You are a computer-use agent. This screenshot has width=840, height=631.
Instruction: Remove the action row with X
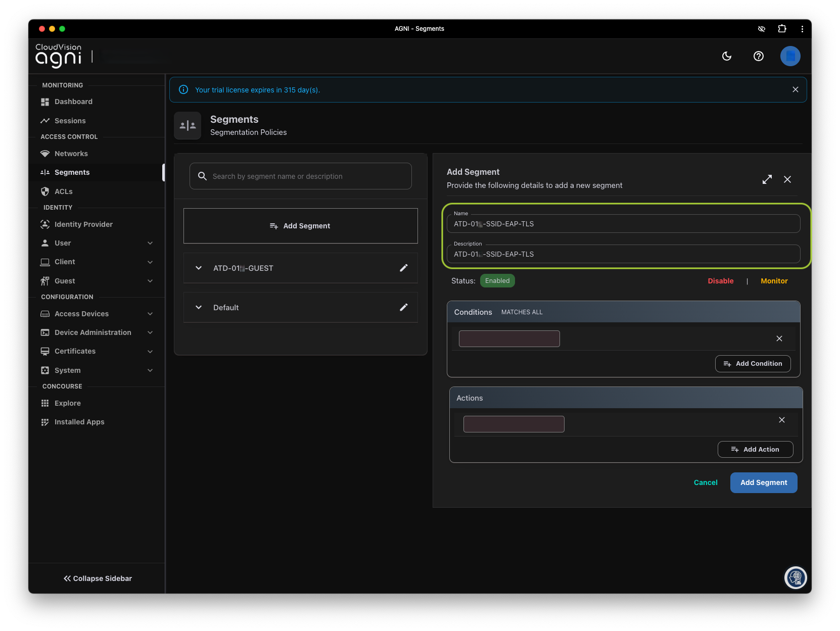(x=781, y=420)
